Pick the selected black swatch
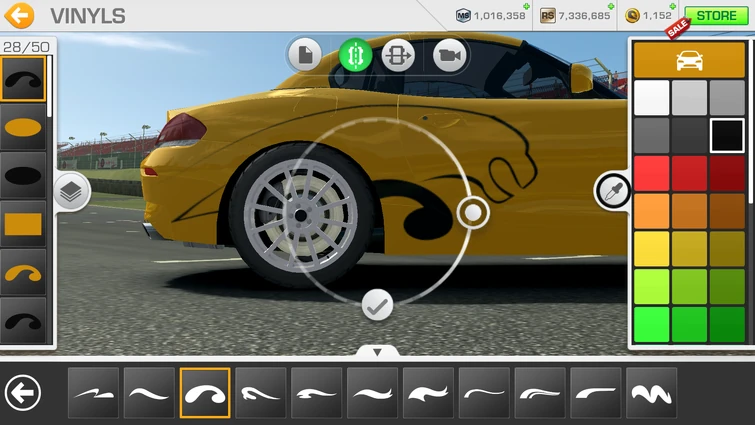 727,136
